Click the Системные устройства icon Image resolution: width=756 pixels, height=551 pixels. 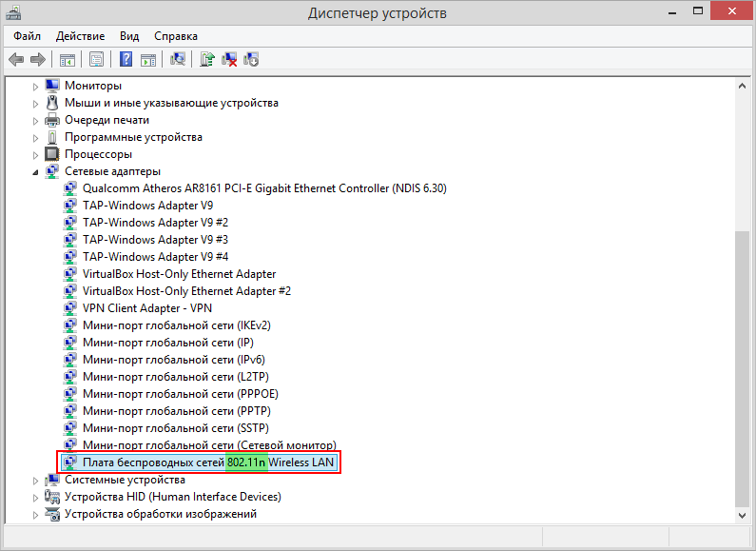coord(52,480)
